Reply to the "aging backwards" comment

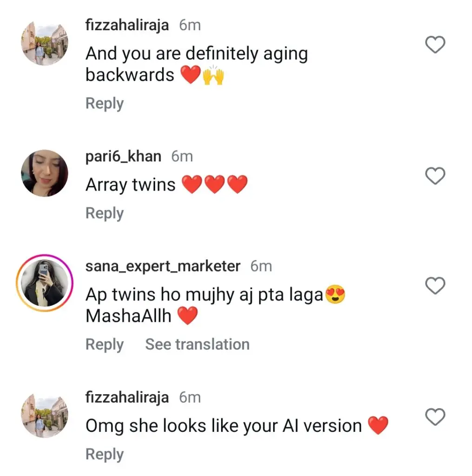point(105,104)
